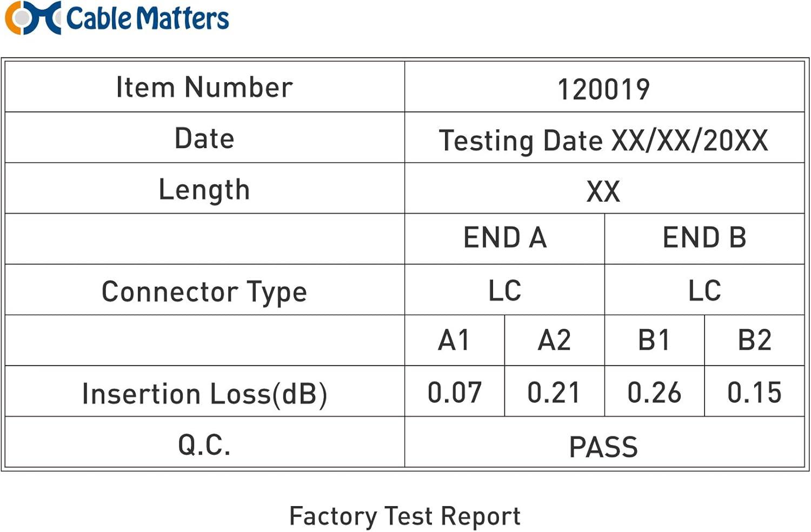Viewport: 811px width, 532px height.
Task: Click the Cable Matters logo icon
Action: (32, 18)
